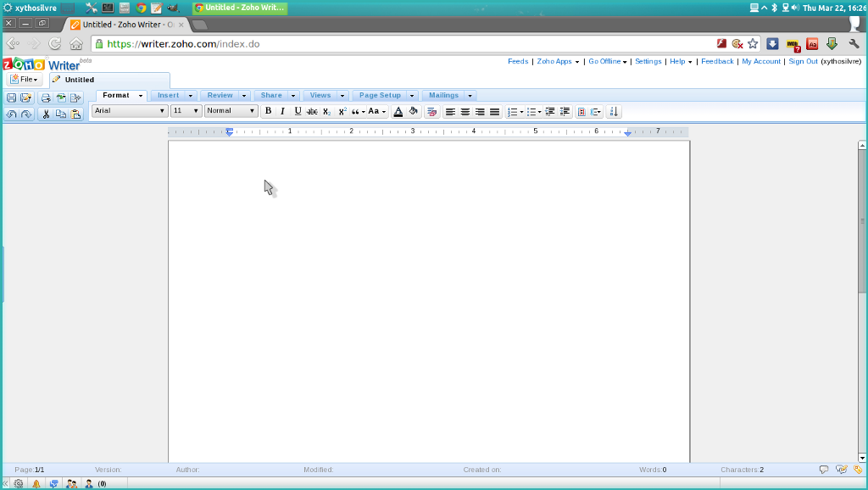Toggle Strikethrough formatting
868x490 pixels.
point(312,111)
